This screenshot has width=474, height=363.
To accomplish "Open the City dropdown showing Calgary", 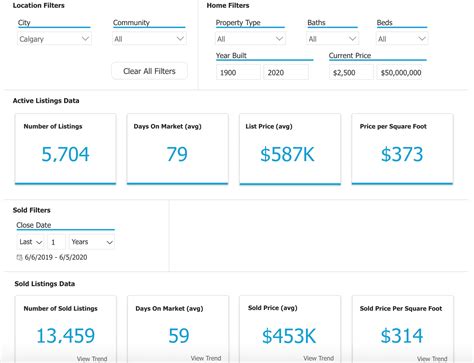I will pos(54,39).
